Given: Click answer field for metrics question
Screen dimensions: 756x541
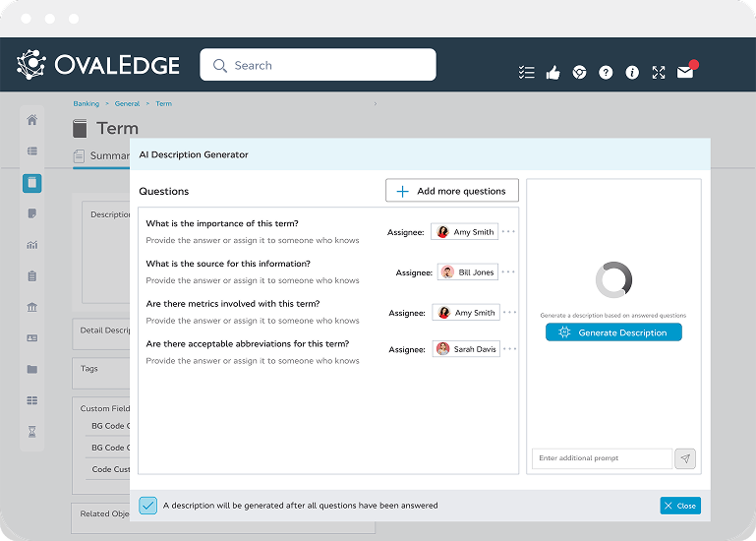Looking at the screenshot, I should (x=252, y=321).
